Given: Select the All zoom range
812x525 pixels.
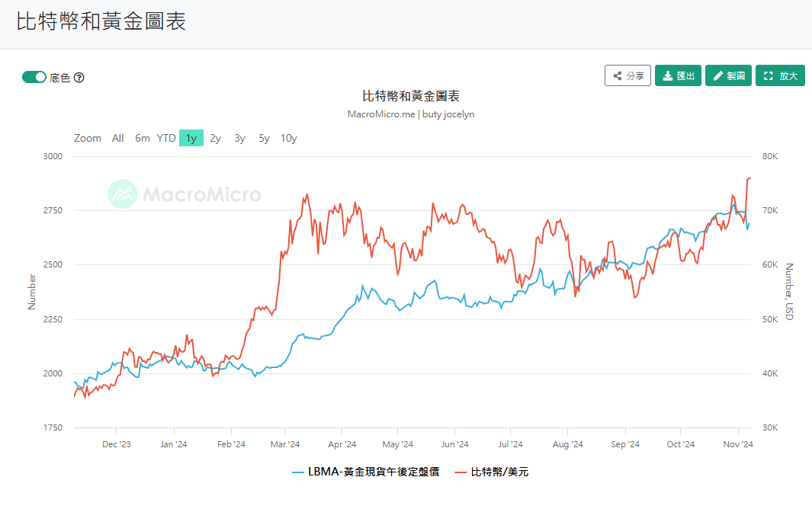Looking at the screenshot, I should pyautogui.click(x=117, y=138).
